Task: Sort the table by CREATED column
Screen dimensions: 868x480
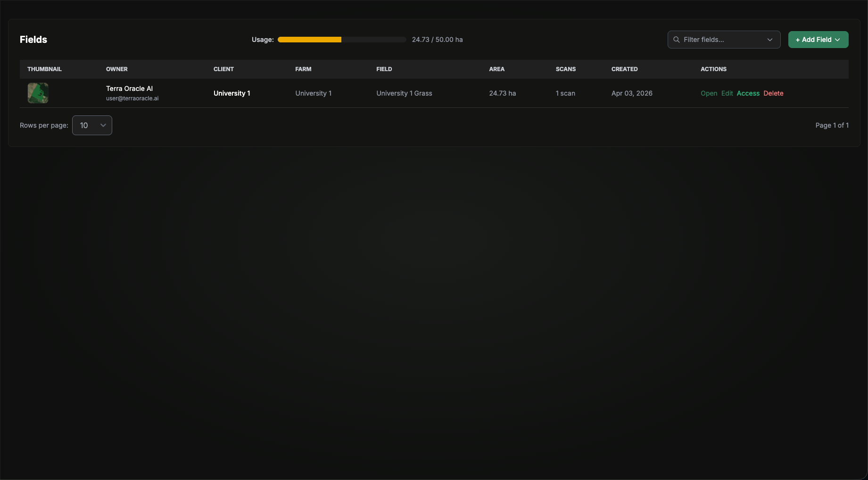Action: pos(625,69)
